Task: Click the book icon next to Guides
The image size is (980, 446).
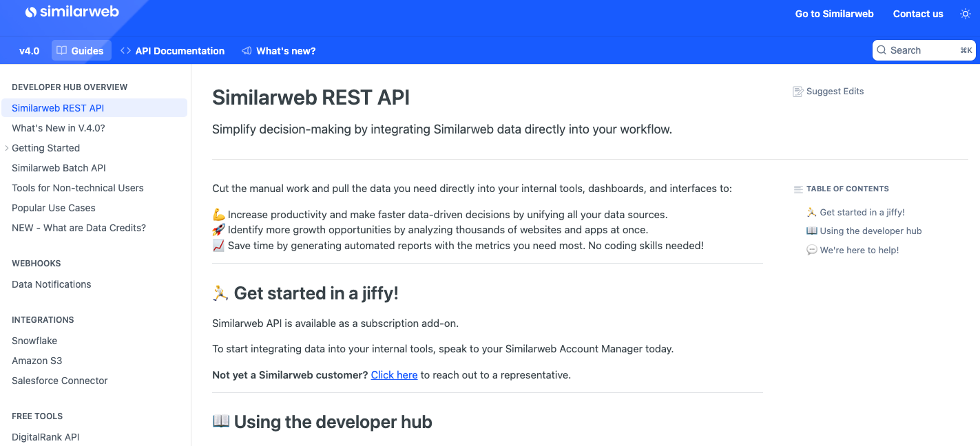Action: point(62,50)
